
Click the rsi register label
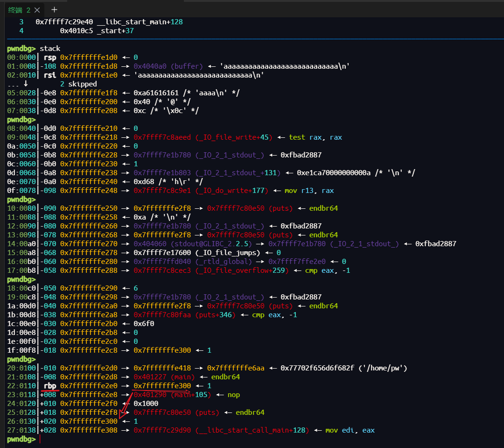coord(50,75)
